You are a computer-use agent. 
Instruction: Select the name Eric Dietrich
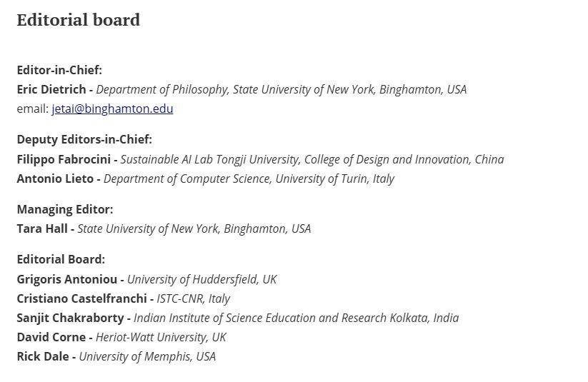pyautogui.click(x=51, y=89)
